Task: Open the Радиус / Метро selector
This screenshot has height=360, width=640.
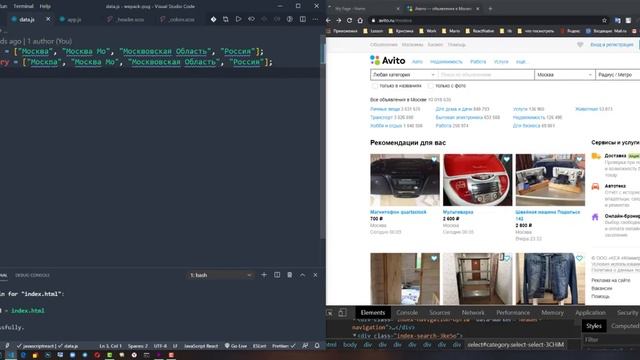Action: [x=618, y=75]
